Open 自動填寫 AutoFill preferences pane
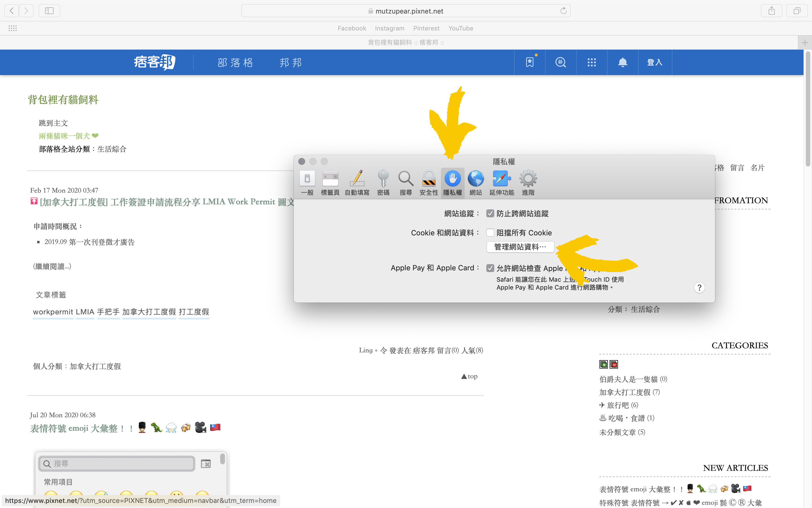 tap(357, 183)
